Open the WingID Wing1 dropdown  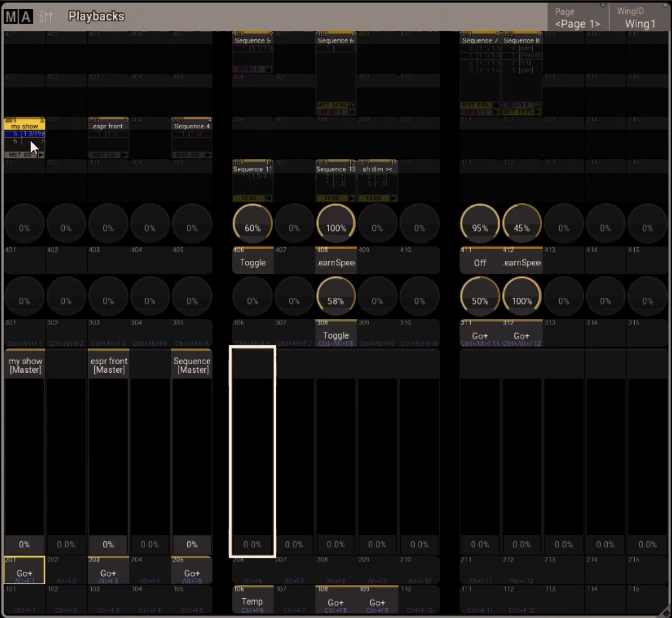pyautogui.click(x=640, y=18)
